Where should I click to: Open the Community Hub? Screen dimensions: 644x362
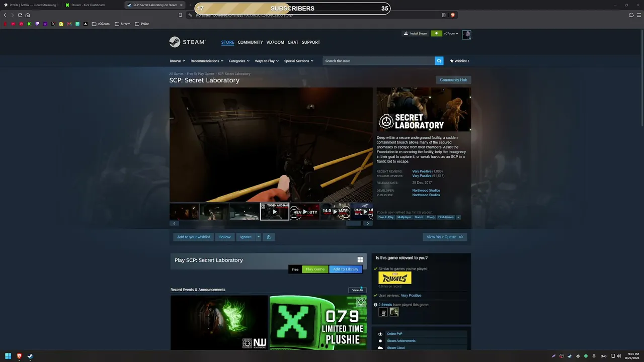(453, 80)
